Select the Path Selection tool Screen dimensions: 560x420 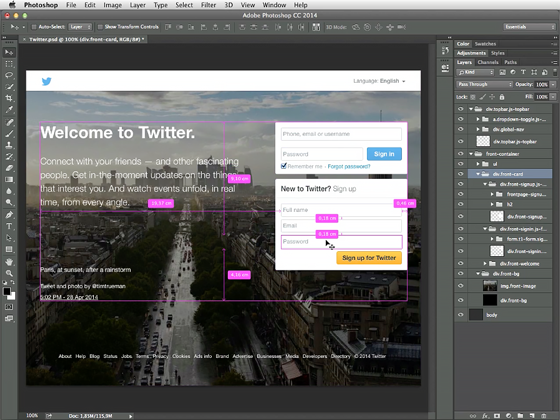point(9,238)
